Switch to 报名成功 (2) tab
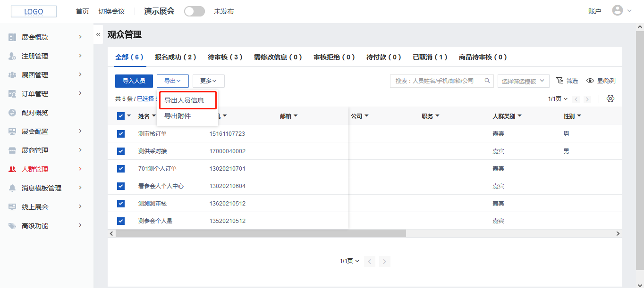 (176, 57)
